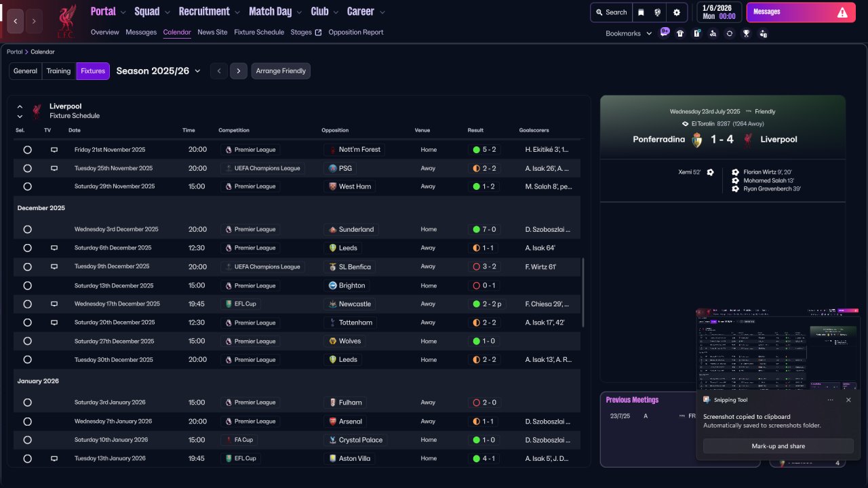Open Fixture Schedule sub-menu item
This screenshot has width=868, height=488.
tap(259, 33)
